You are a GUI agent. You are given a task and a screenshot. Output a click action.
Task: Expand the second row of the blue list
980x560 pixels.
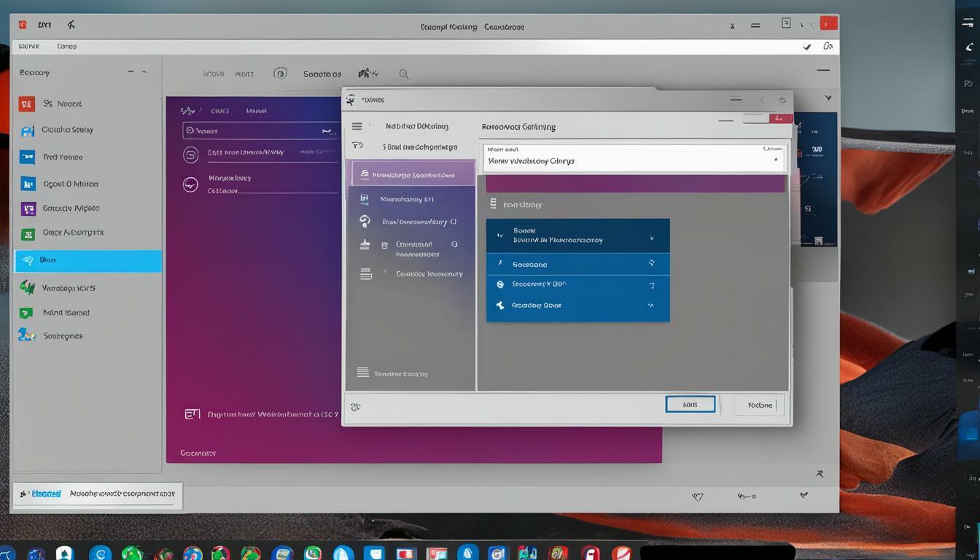click(x=651, y=263)
